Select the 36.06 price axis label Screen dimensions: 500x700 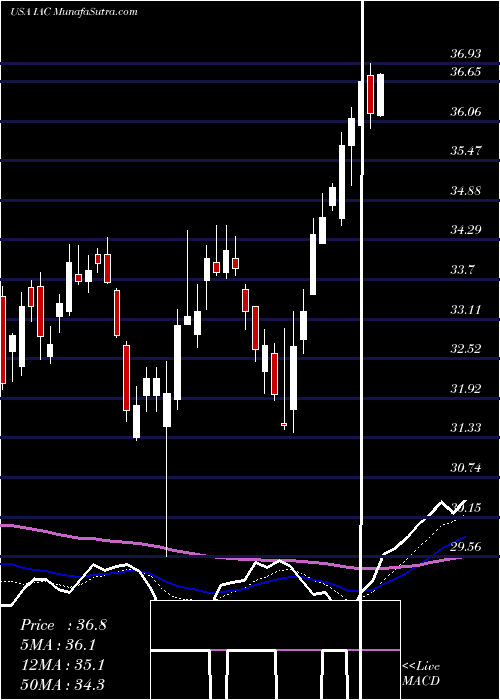point(466,112)
